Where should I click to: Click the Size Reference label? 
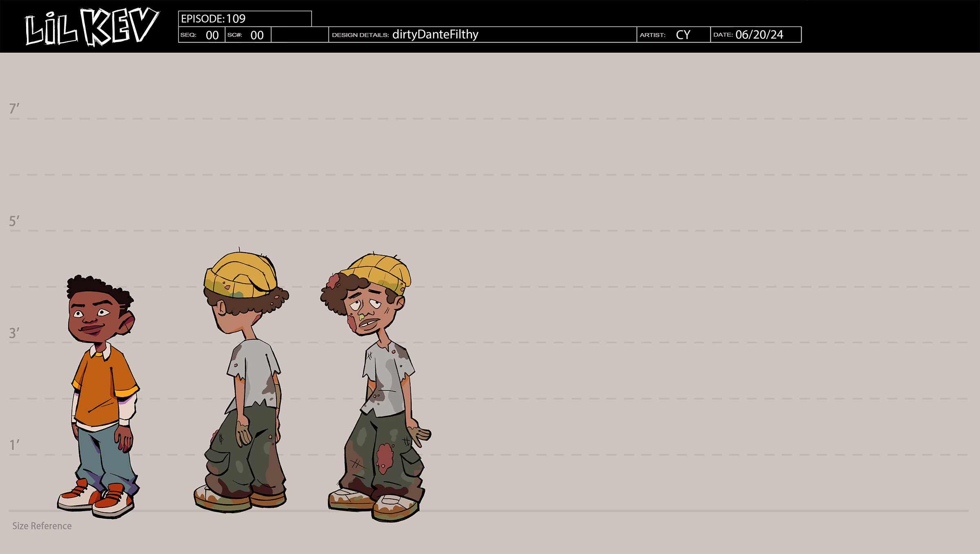click(42, 526)
